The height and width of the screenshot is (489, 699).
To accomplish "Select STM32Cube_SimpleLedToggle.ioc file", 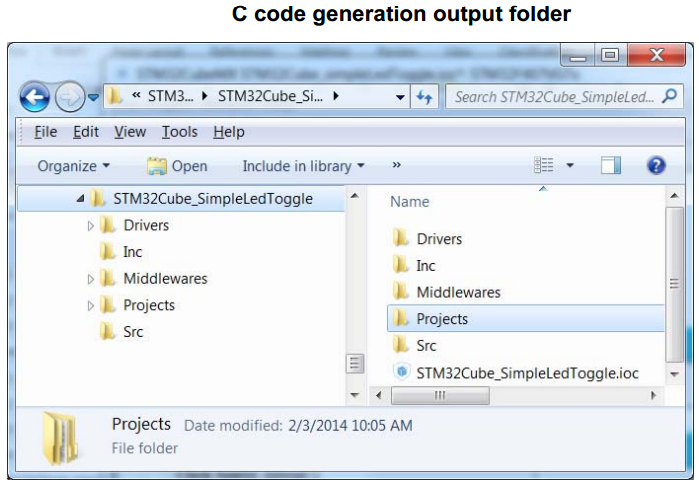I will tap(527, 373).
